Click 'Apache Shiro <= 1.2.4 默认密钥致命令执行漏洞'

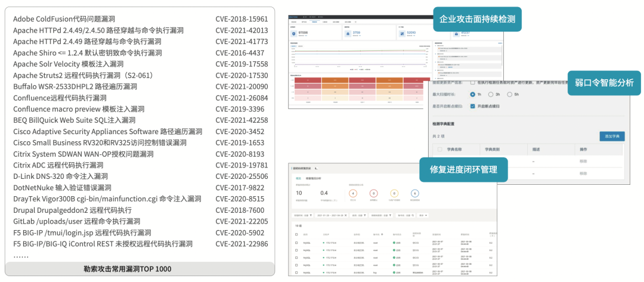[88, 53]
